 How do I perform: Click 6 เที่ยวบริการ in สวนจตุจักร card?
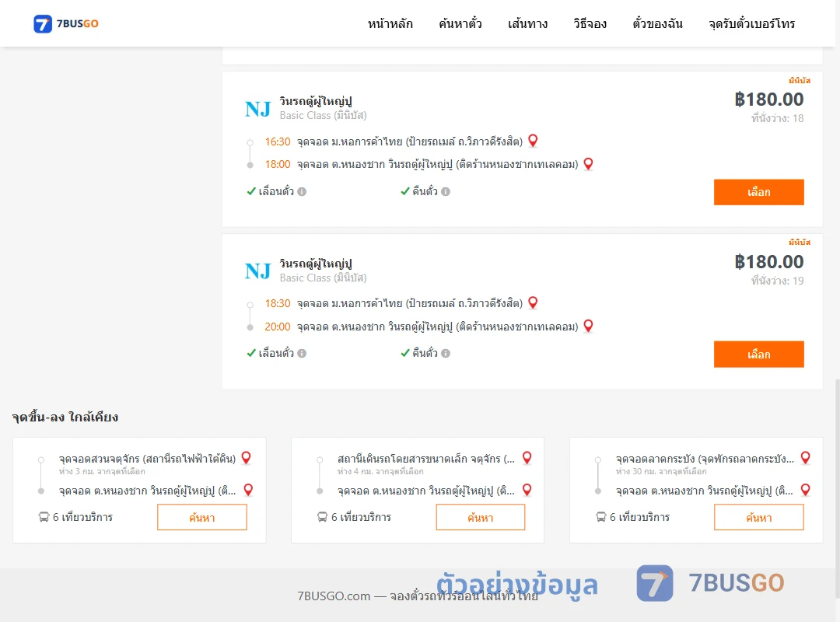tap(82, 517)
